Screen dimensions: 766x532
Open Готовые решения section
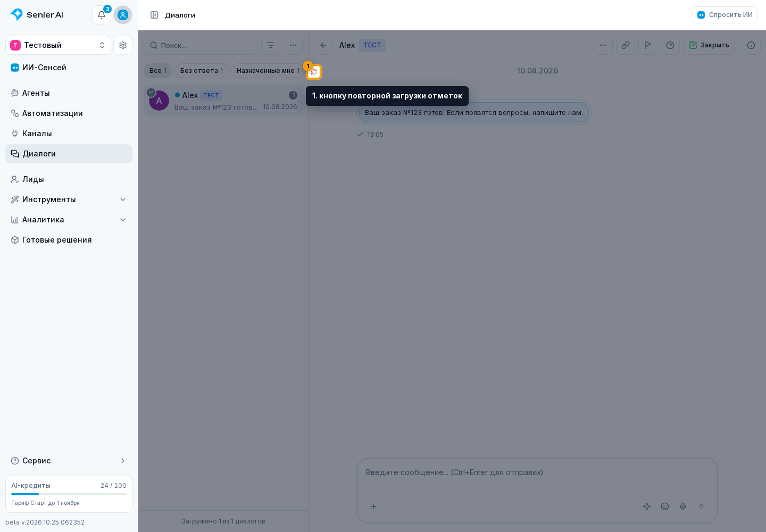point(69,240)
